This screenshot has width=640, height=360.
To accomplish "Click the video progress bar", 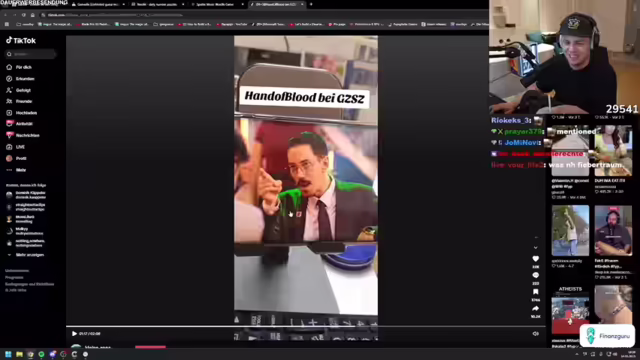I will [x=306, y=326].
